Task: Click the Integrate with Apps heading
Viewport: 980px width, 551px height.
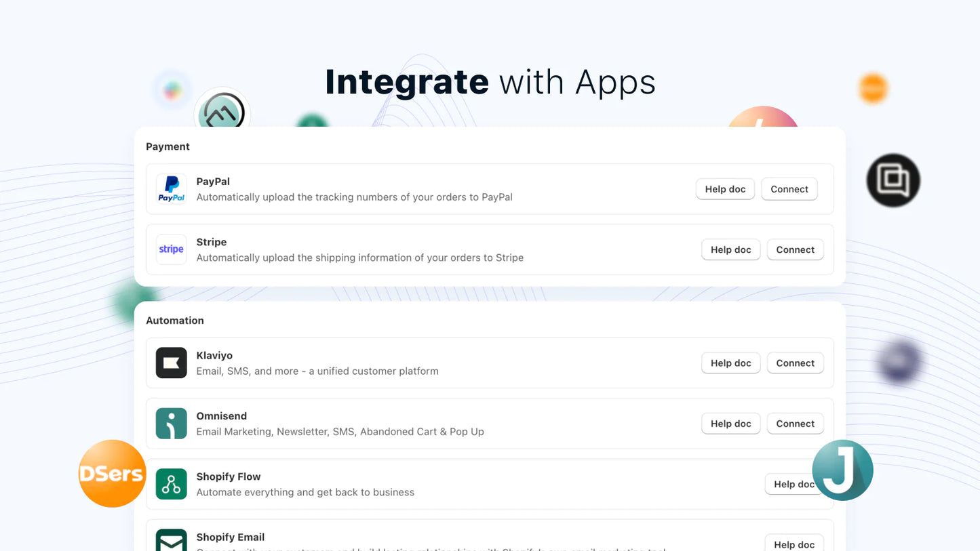Action: coord(490,81)
